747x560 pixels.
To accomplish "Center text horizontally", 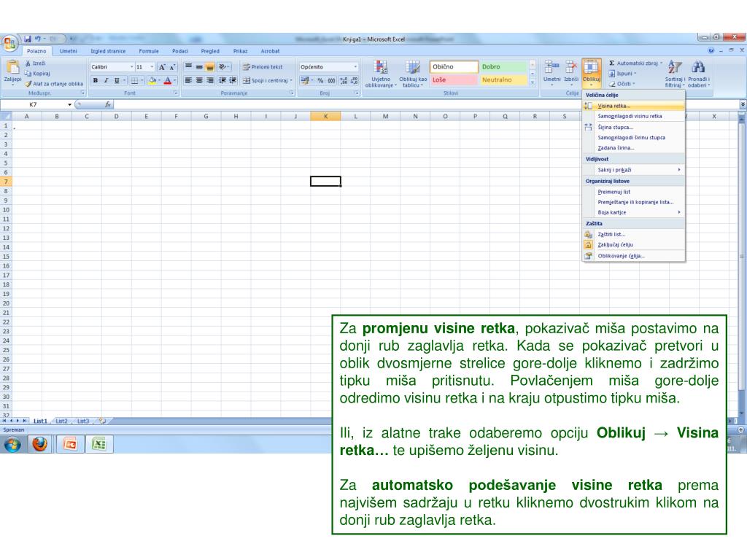I will (x=199, y=80).
